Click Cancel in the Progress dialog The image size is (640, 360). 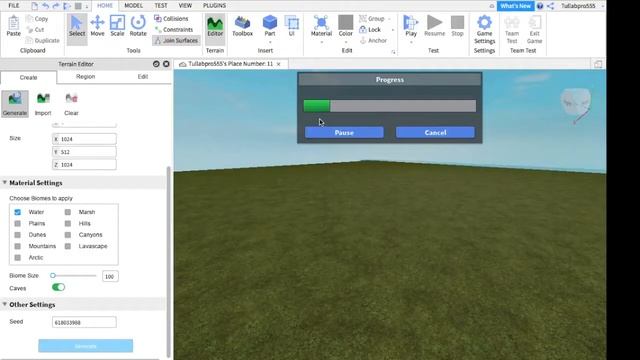click(435, 132)
